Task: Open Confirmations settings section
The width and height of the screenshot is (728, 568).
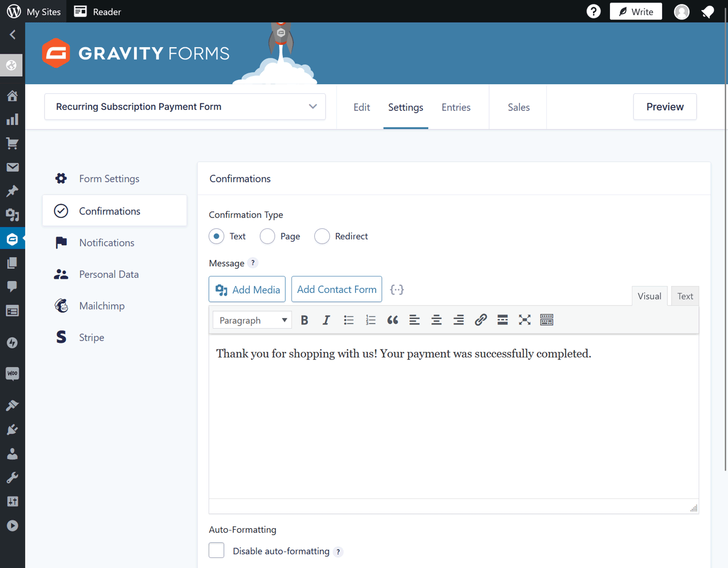Action: pos(115,211)
